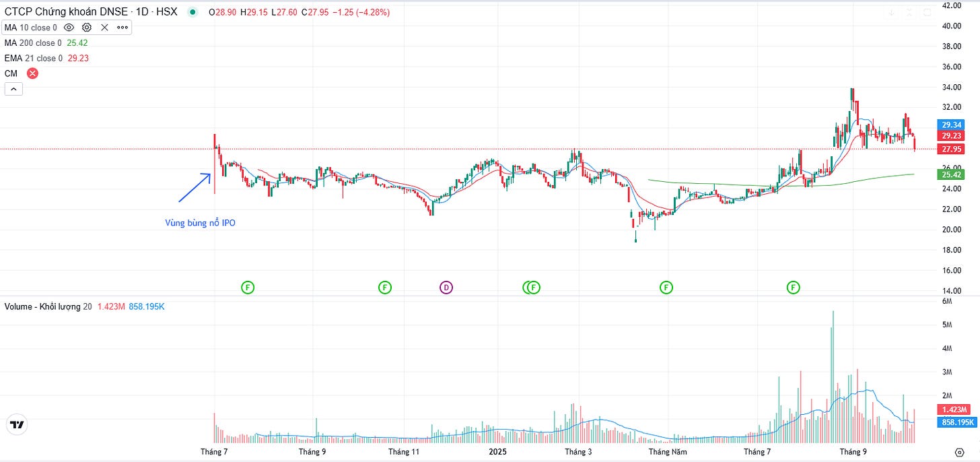Click the 36.00 price axis value
This screenshot has height=462, width=980.
pos(951,67)
